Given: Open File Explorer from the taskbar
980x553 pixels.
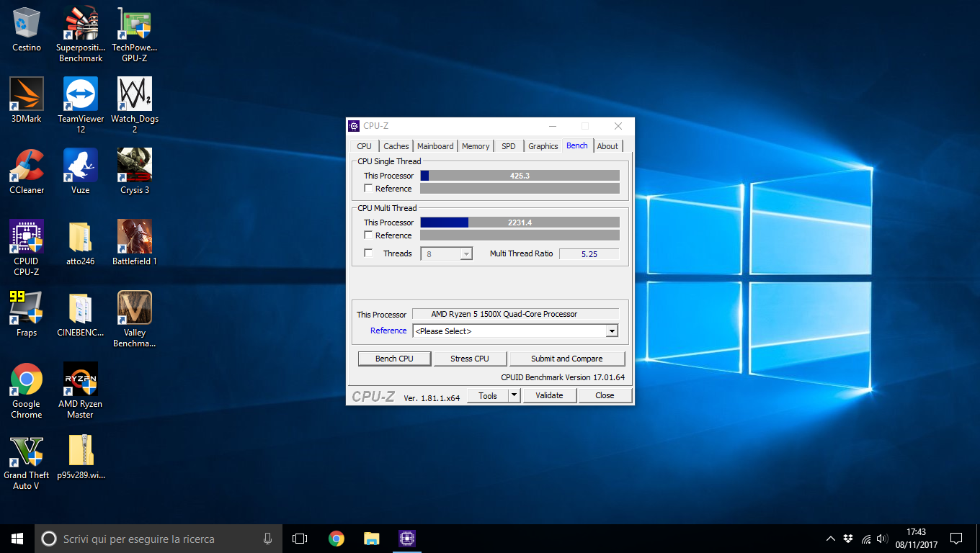Looking at the screenshot, I should (x=371, y=539).
